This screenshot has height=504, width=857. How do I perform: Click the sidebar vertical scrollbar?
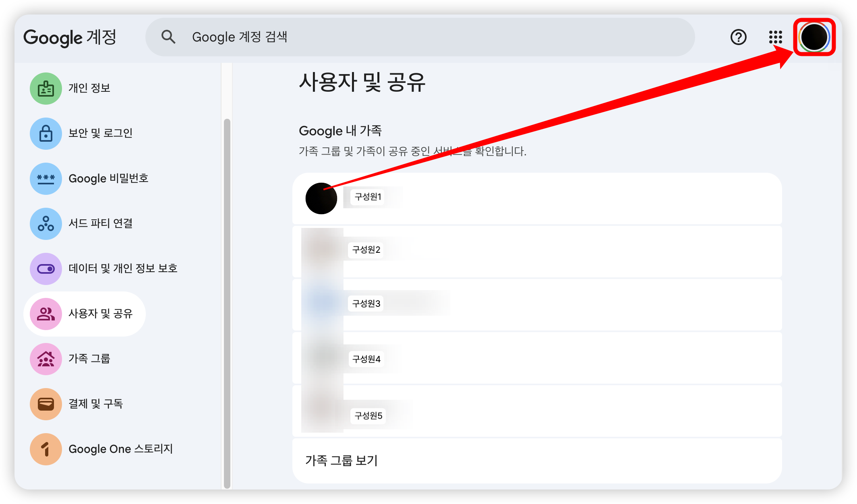pos(227,302)
